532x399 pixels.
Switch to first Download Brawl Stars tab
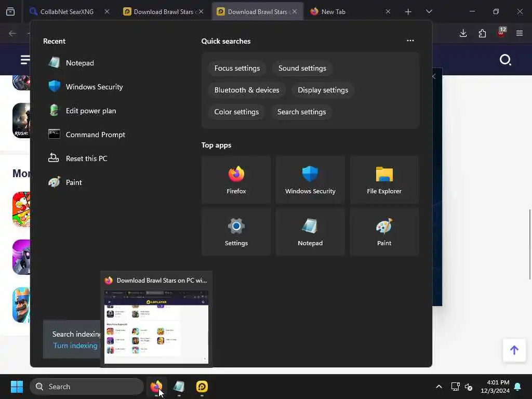point(159,11)
